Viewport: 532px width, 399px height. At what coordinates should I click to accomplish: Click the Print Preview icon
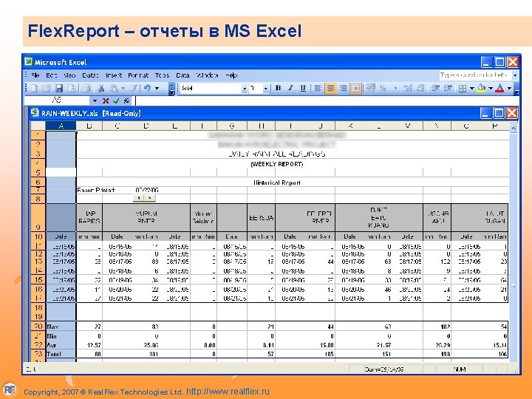click(72, 89)
